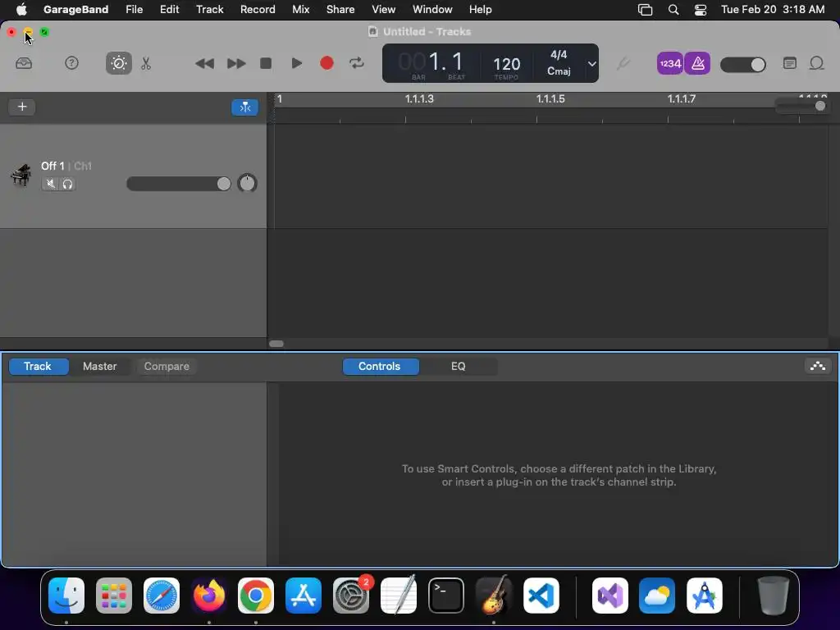Click the Off 1 track pan knob
The height and width of the screenshot is (630, 840).
[247, 183]
